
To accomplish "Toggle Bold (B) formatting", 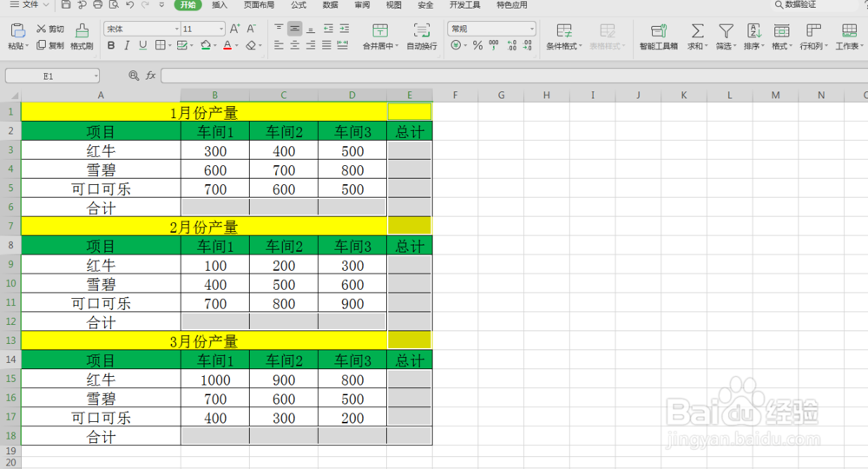I will [x=111, y=45].
